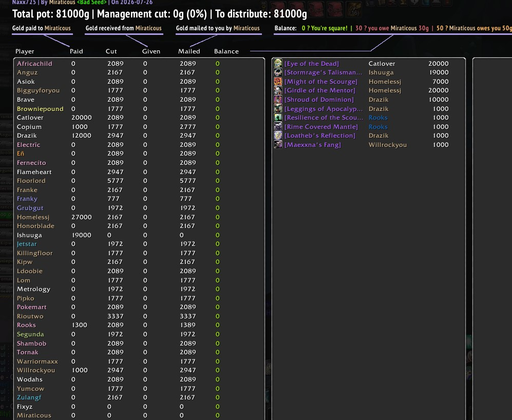Click the Mailed column header
This screenshot has height=420, width=512.
point(189,51)
